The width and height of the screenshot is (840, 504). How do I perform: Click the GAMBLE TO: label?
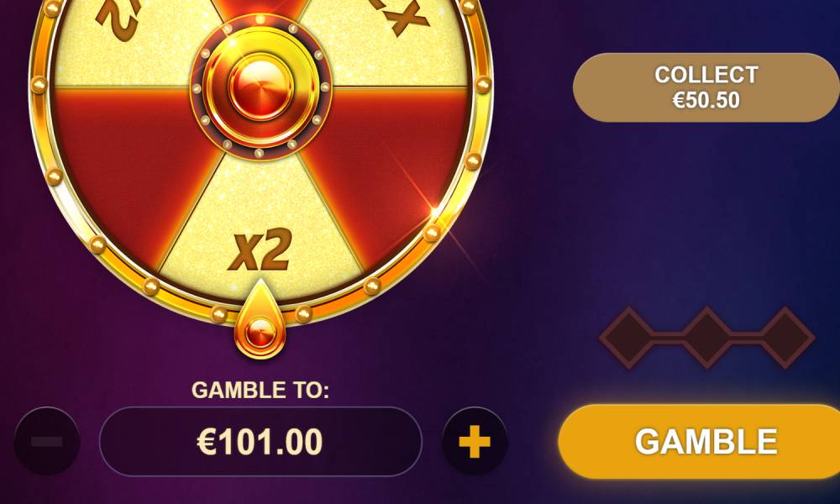click(260, 390)
